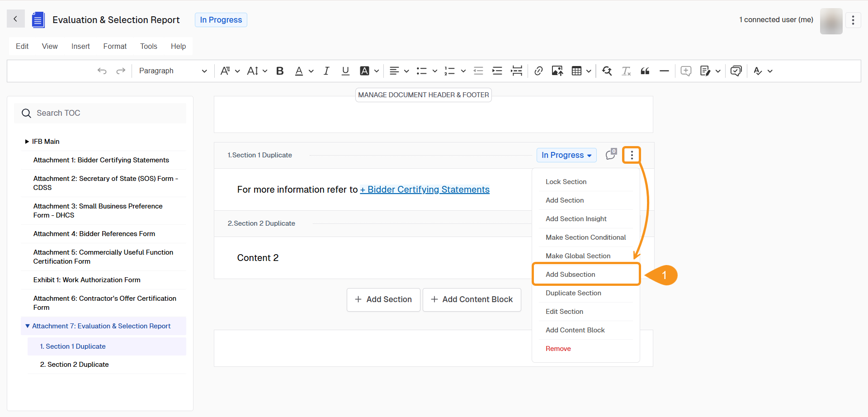Undo the last change
Screen dimensions: 868x417
(102, 71)
